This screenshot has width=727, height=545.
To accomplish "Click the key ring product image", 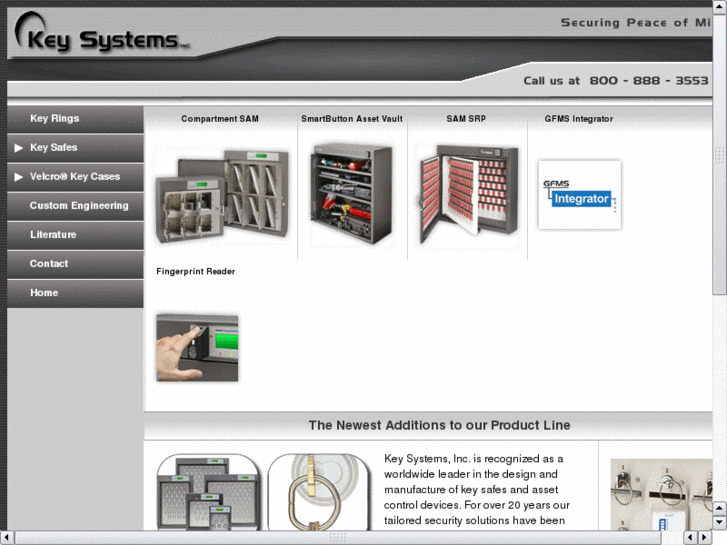I will [319, 492].
